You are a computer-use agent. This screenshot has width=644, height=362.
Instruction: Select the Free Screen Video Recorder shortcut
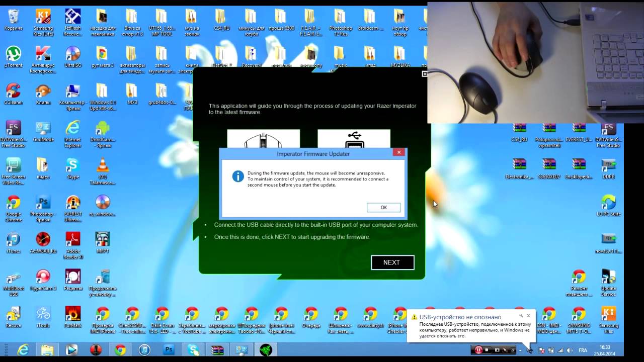coord(14,171)
